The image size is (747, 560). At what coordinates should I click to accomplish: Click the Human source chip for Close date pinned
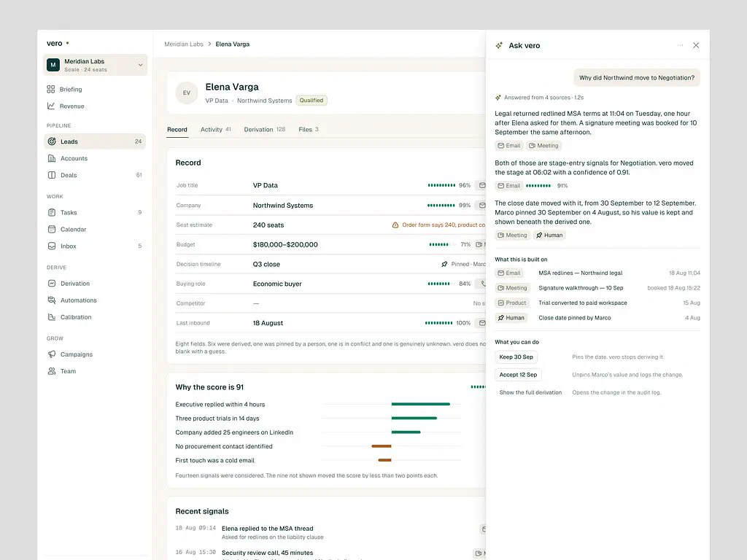511,318
